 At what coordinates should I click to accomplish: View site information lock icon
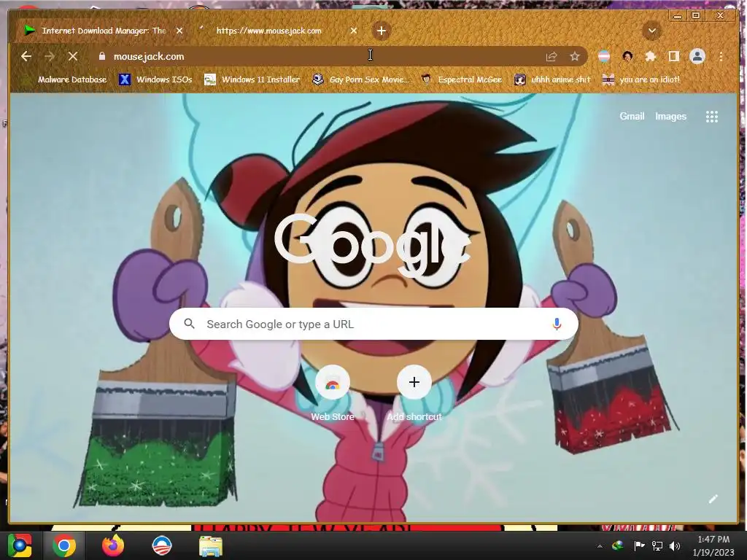click(x=101, y=56)
